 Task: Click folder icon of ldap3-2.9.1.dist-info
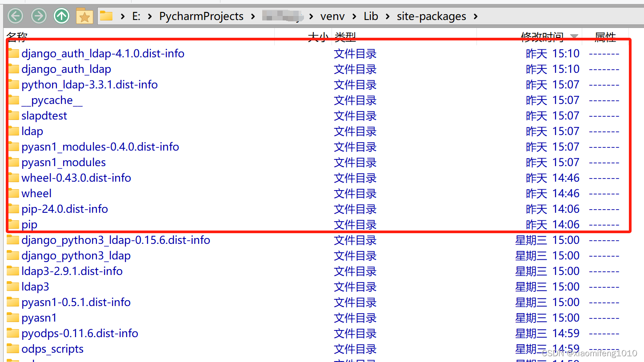coord(13,271)
